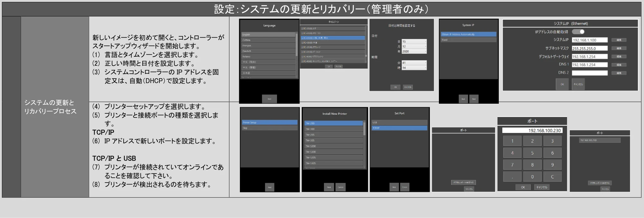
Task: Click OK below the ポート numeric keypad
Action: point(523,187)
